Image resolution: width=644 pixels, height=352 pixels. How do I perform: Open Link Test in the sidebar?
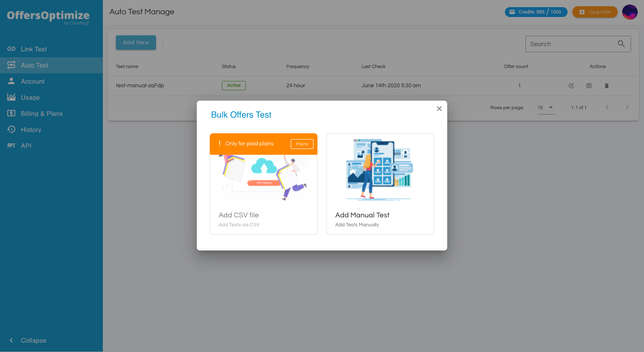click(51, 49)
